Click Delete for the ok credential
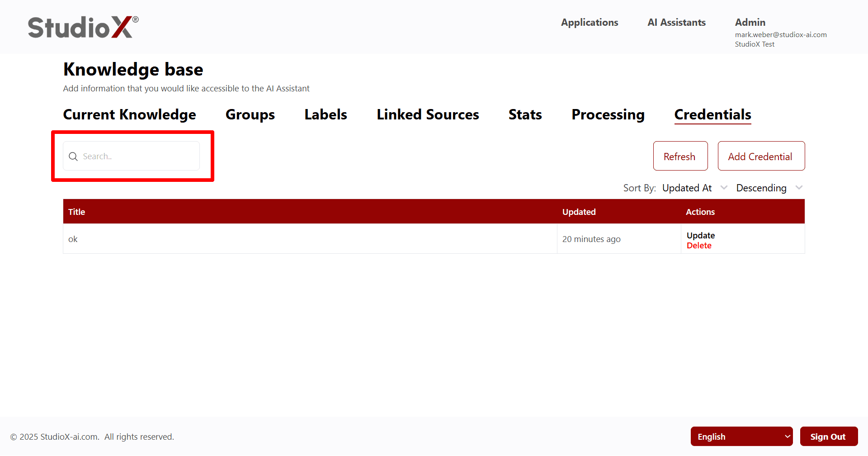 [x=698, y=246]
